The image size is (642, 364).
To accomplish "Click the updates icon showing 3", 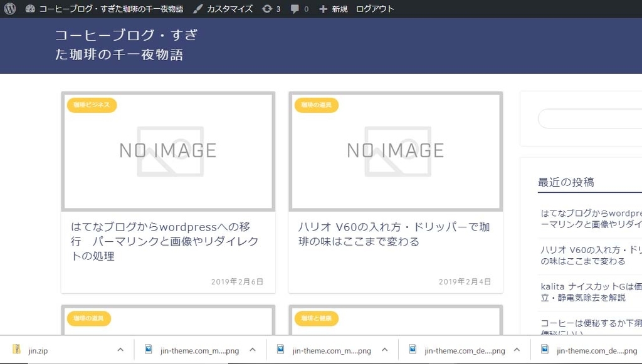I will (x=266, y=9).
